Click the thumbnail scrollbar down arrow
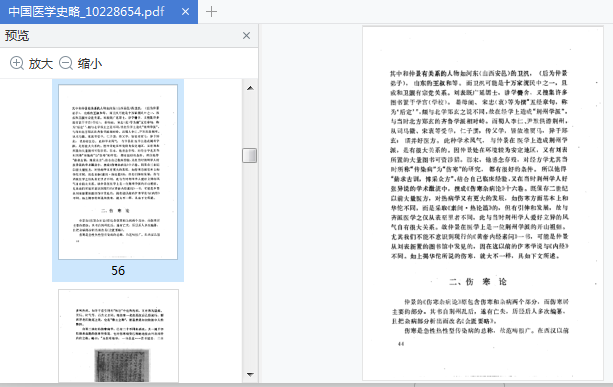Screen dimensions: 613x387 pos(250,374)
